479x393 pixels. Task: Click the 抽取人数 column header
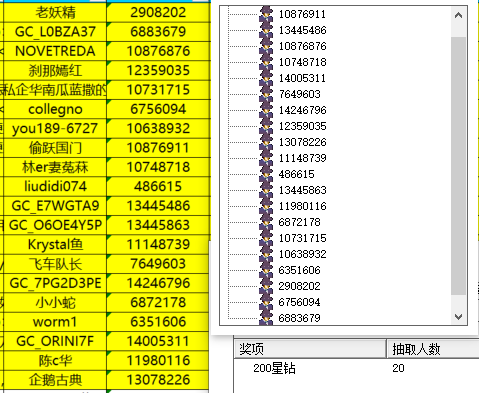(x=433, y=349)
